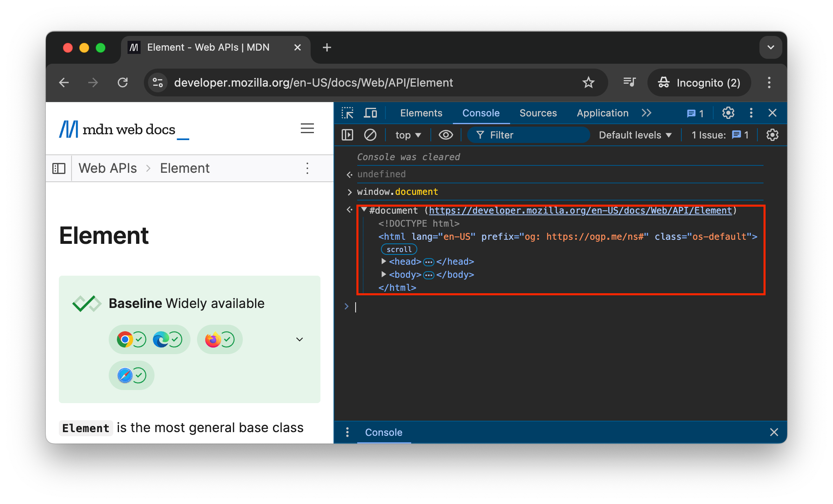The width and height of the screenshot is (833, 504).
Task: Click the Element breadcrumb link
Action: pyautogui.click(x=185, y=168)
